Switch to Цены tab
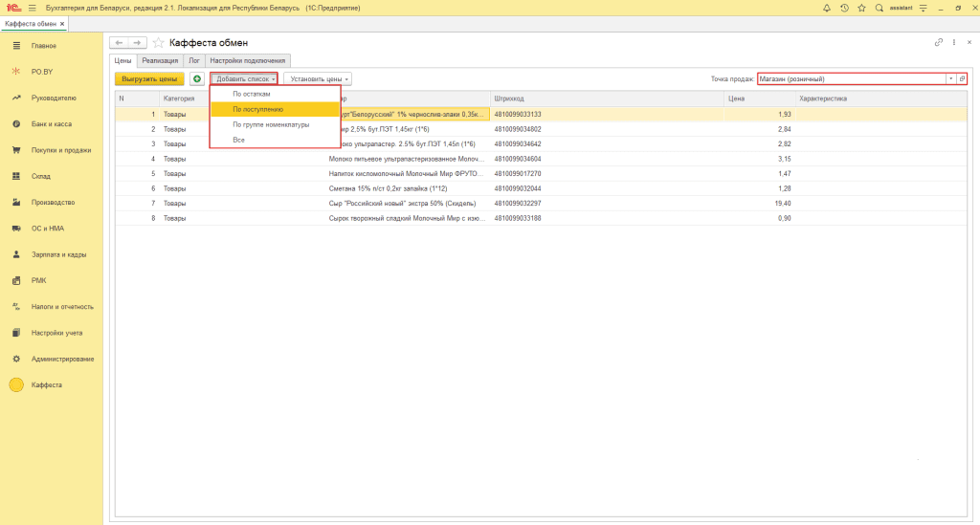The image size is (980, 525). pyautogui.click(x=122, y=60)
